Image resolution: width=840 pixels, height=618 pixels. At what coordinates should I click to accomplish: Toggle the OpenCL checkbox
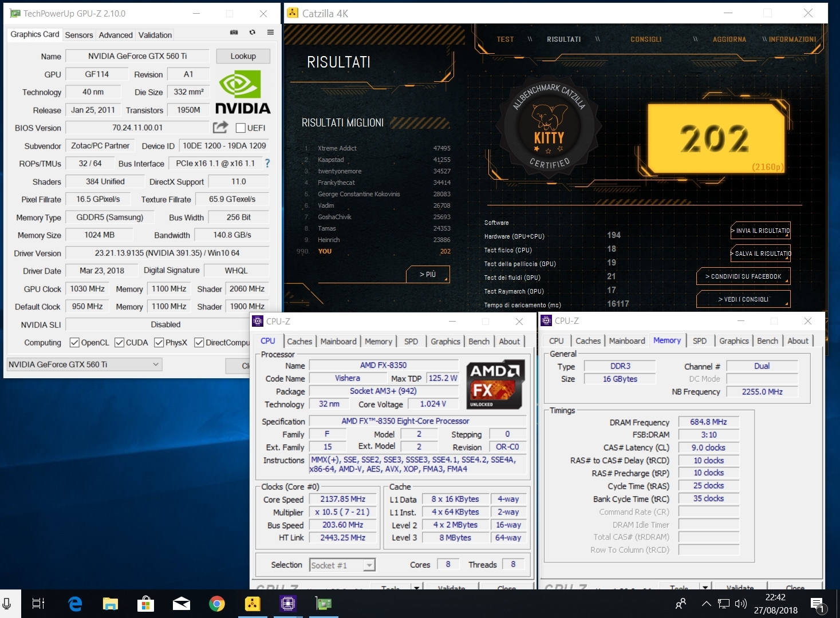pyautogui.click(x=74, y=342)
